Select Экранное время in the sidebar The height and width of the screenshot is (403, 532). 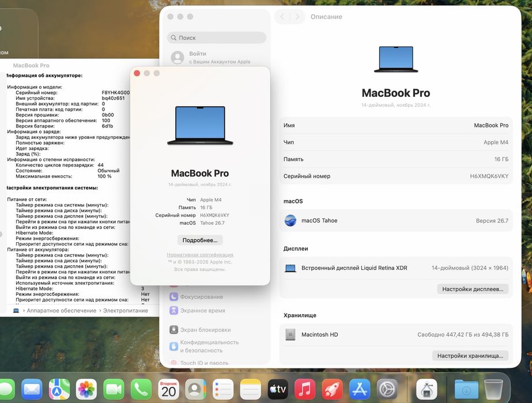pyautogui.click(x=202, y=310)
